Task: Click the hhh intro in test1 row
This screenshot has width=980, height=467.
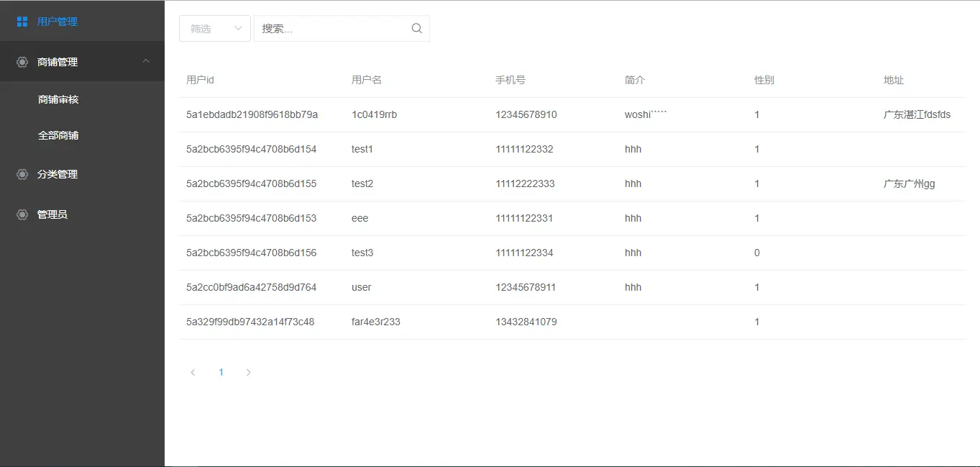Action: [633, 149]
